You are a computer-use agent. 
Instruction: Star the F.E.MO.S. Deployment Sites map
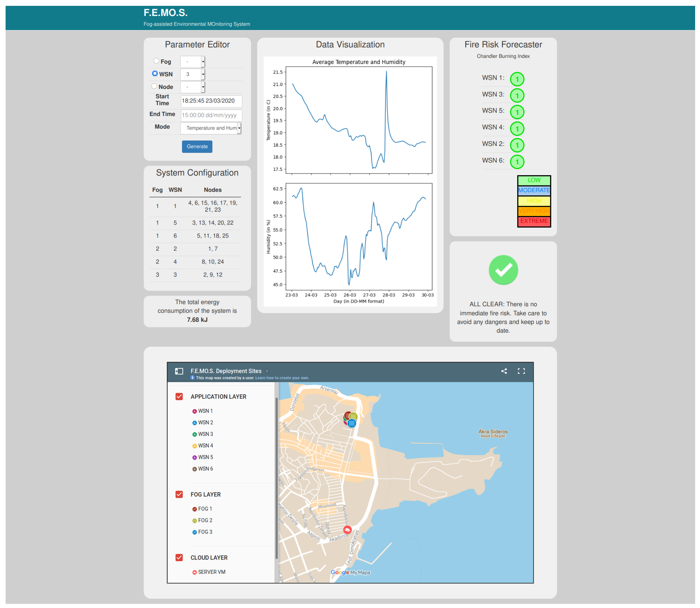267,371
